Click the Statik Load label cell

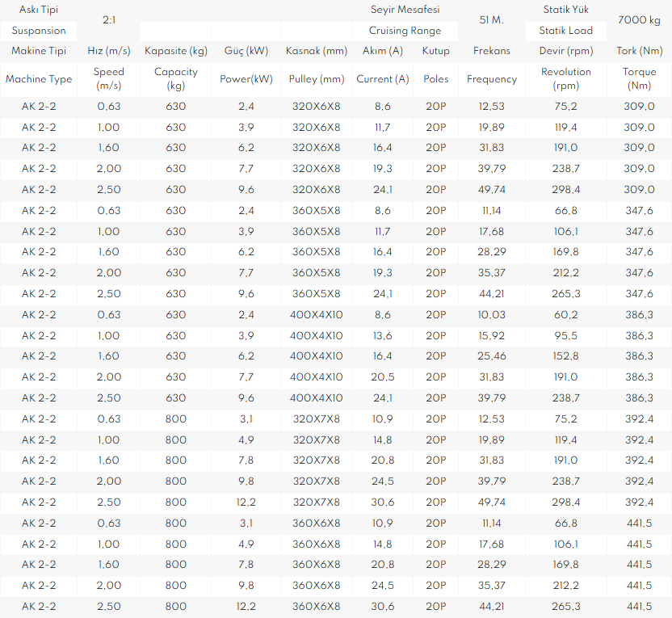565,31
